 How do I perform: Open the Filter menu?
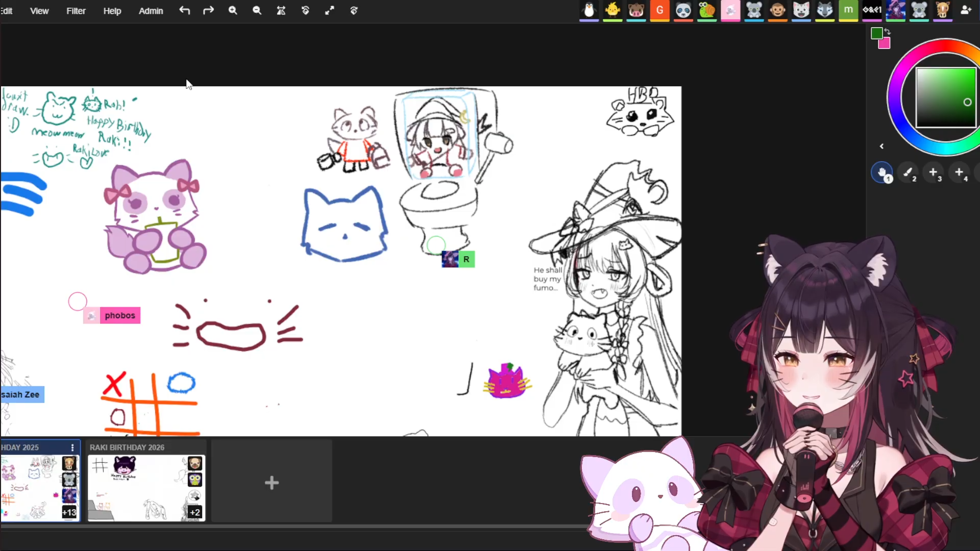pyautogui.click(x=76, y=11)
